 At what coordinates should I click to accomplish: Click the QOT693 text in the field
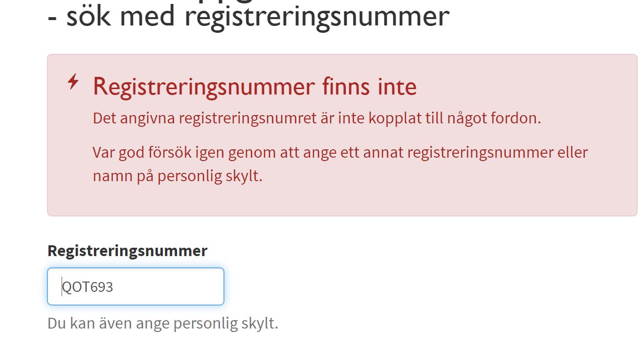(88, 287)
